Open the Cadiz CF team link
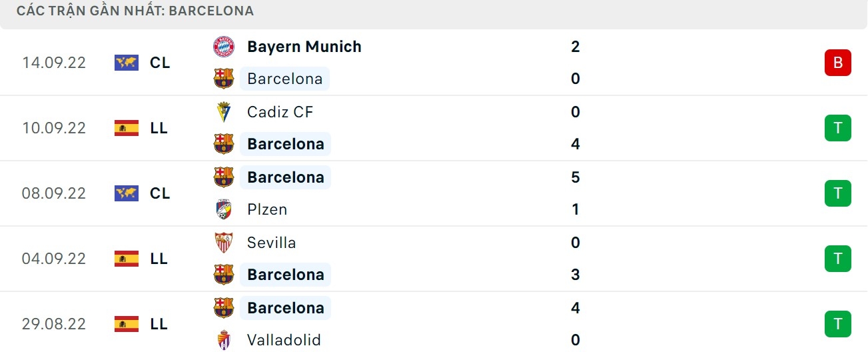This screenshot has height=352, width=868. point(280,112)
